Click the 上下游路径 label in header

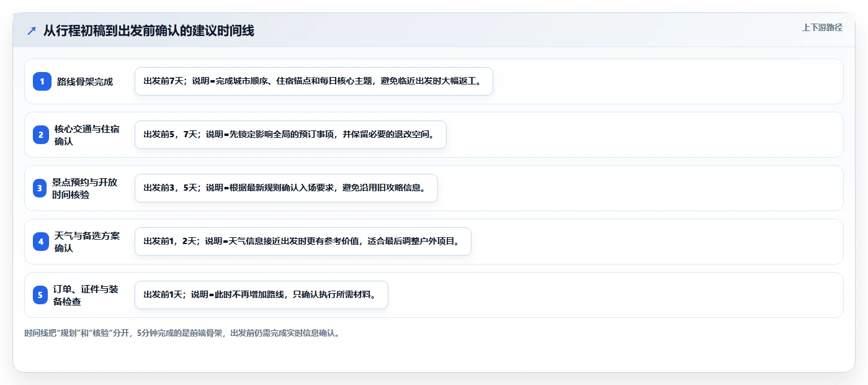(x=822, y=27)
